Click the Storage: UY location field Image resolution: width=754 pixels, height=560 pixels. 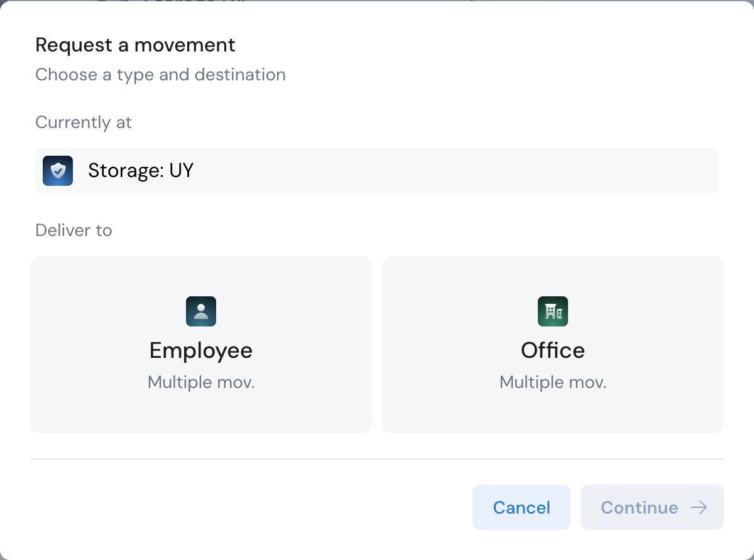(x=377, y=171)
